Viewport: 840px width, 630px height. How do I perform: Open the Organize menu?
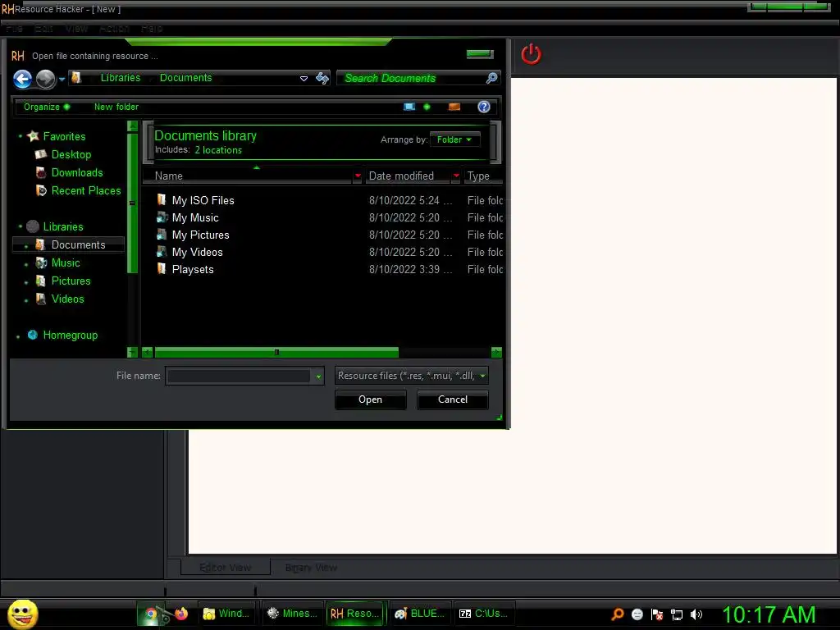46,107
